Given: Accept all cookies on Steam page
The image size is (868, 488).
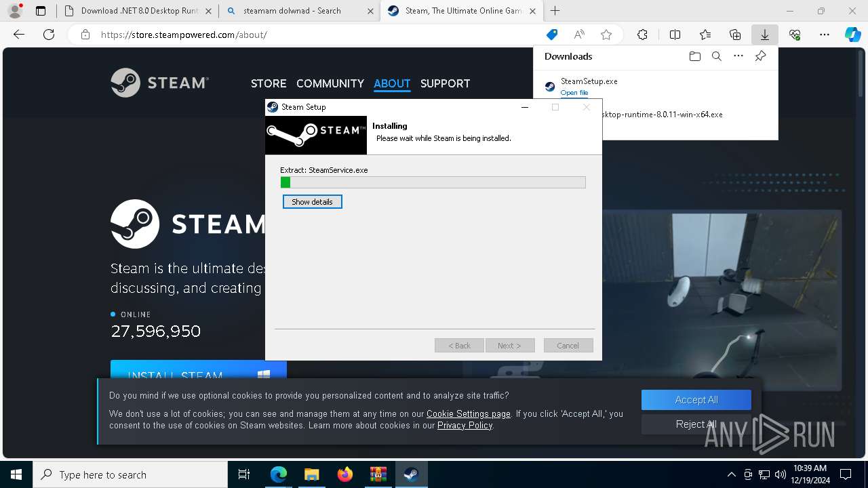Looking at the screenshot, I should (x=696, y=400).
